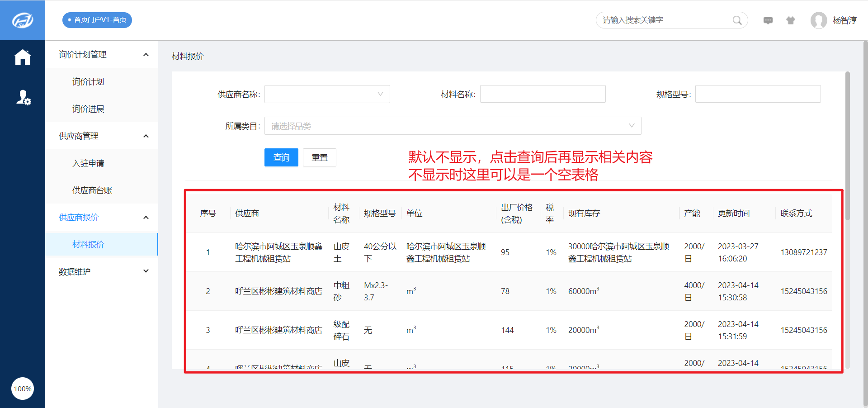Click spec cell Mx2.3-3.7
Screen dimensions: 868x408
coord(376,291)
